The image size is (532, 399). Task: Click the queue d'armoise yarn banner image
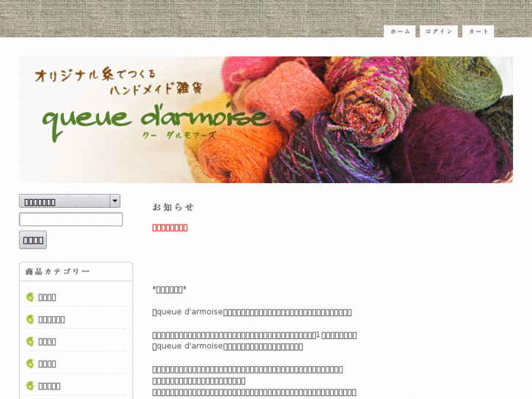pyautogui.click(x=266, y=119)
